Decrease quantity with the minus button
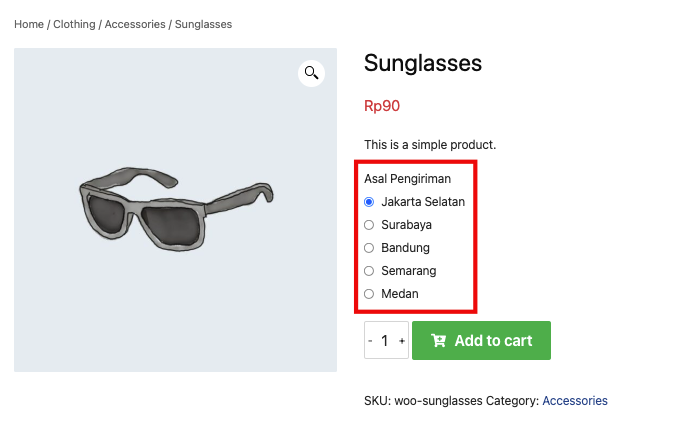 tap(370, 341)
